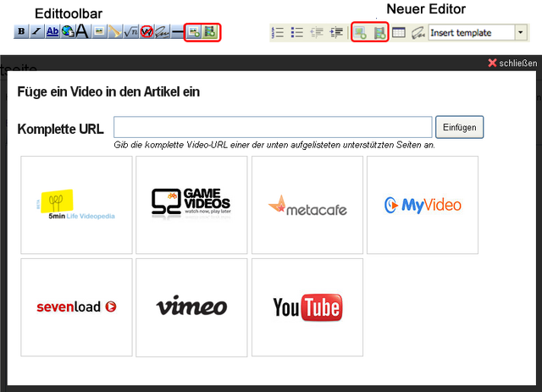Click the underlined Ab internal link icon
The image size is (542, 392).
(53, 31)
